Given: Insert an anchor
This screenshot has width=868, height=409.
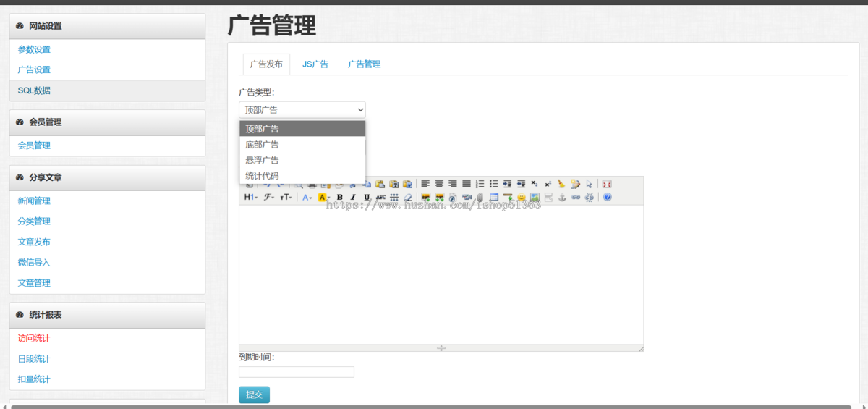Looking at the screenshot, I should click(x=562, y=197).
